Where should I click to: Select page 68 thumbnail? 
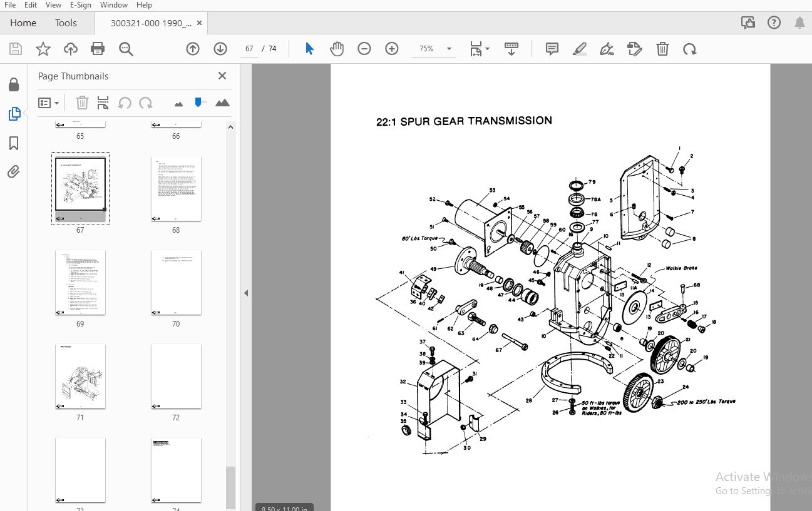pos(176,188)
